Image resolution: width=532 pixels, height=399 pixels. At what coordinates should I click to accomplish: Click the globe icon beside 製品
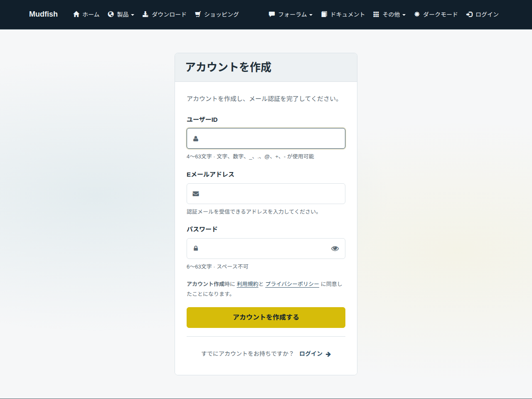pyautogui.click(x=111, y=14)
